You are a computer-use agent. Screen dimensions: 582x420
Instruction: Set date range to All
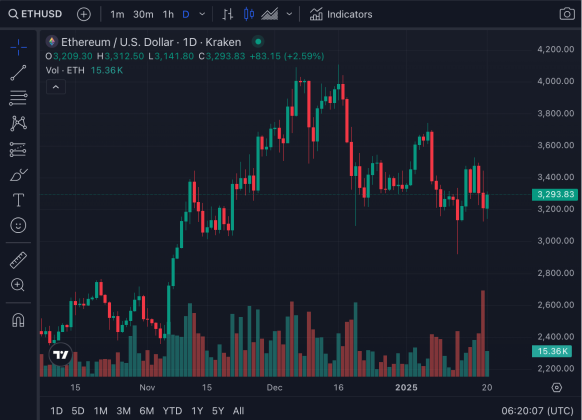pos(238,411)
